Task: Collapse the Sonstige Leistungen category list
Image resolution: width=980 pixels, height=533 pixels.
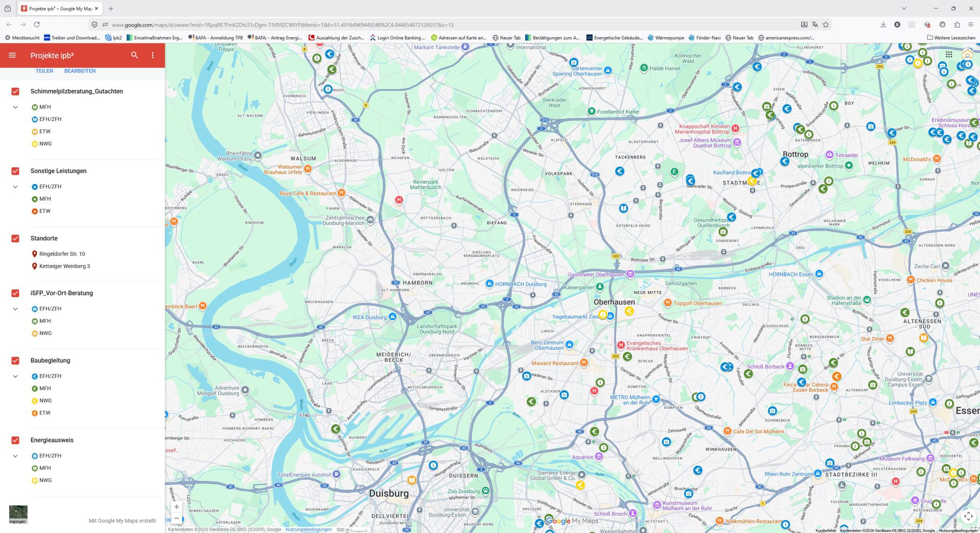Action: [15, 187]
